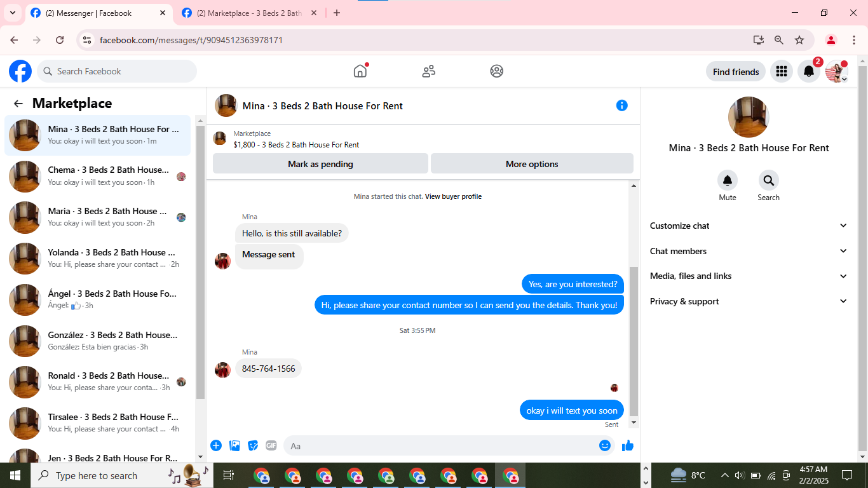Expand Privacy & support section
Screen dimensions: 868x488
(749, 301)
